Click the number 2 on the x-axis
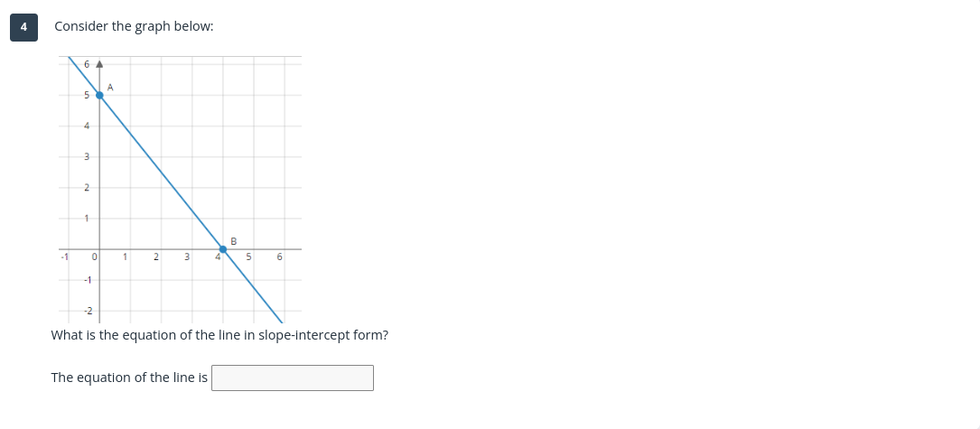Screen dimensions: 980x429 click(156, 257)
